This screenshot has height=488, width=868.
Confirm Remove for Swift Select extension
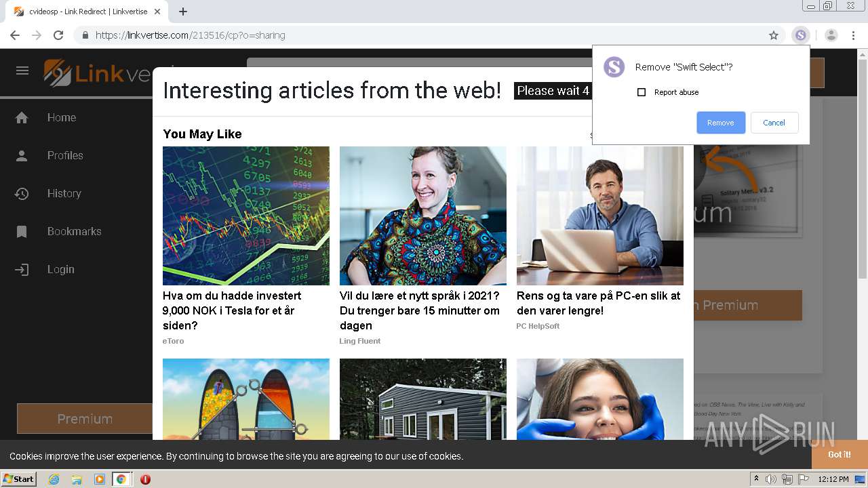pos(721,123)
